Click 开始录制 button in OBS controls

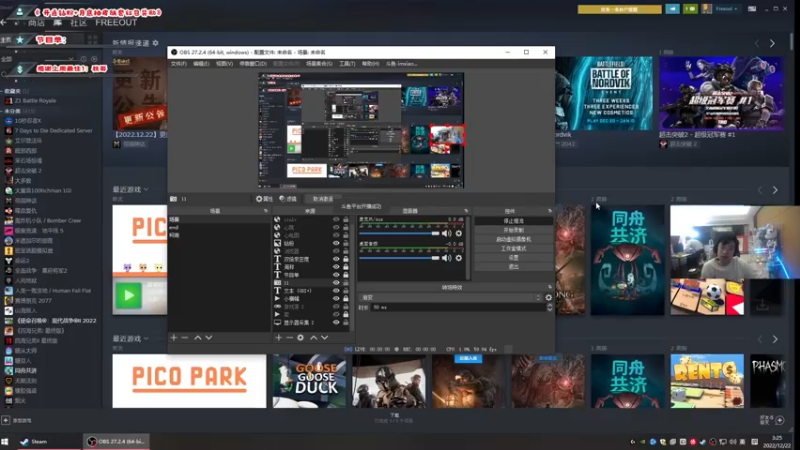(513, 230)
